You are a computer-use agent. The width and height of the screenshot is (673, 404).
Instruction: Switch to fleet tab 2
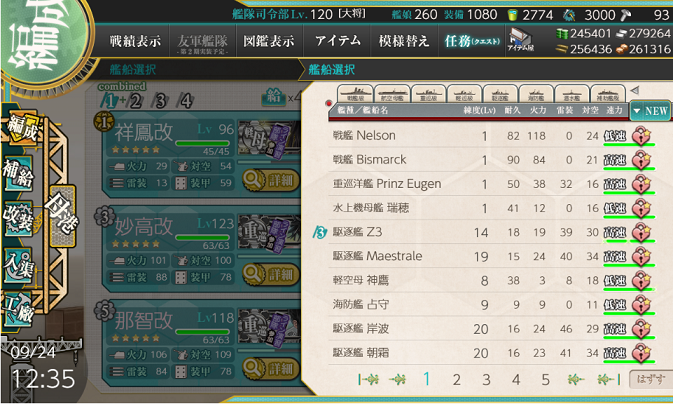click(x=135, y=101)
